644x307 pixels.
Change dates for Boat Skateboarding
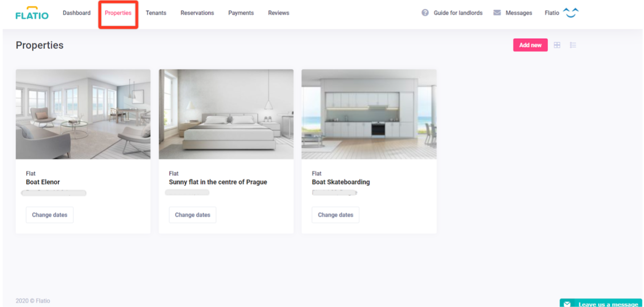coord(335,215)
